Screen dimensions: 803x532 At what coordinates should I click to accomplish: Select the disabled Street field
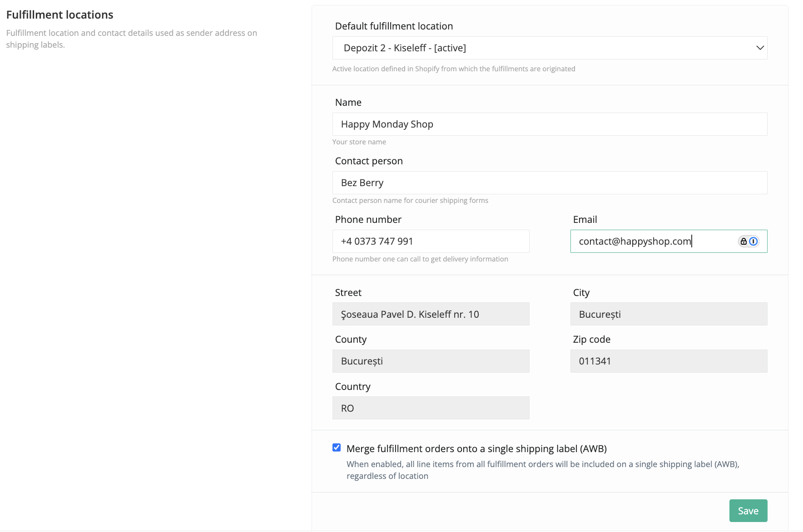tap(431, 314)
